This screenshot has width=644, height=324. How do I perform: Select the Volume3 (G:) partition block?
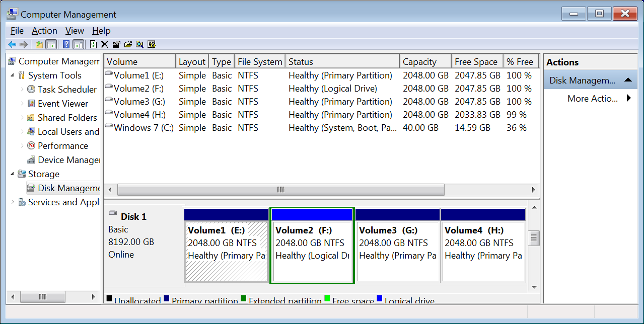pos(397,247)
